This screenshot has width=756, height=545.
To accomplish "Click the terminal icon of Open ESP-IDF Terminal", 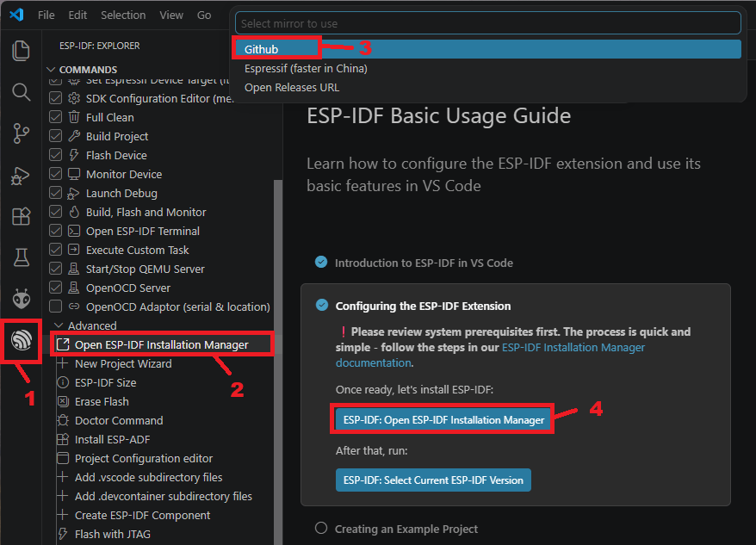I will [74, 231].
